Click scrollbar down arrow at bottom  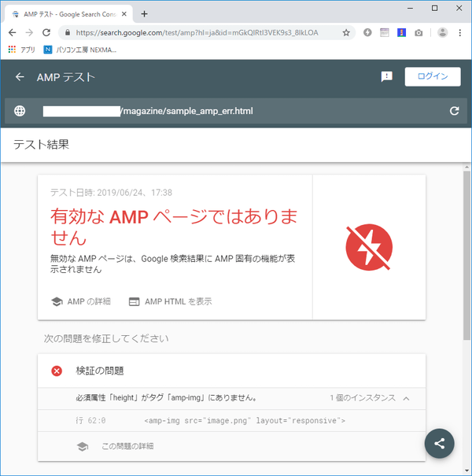point(466,470)
